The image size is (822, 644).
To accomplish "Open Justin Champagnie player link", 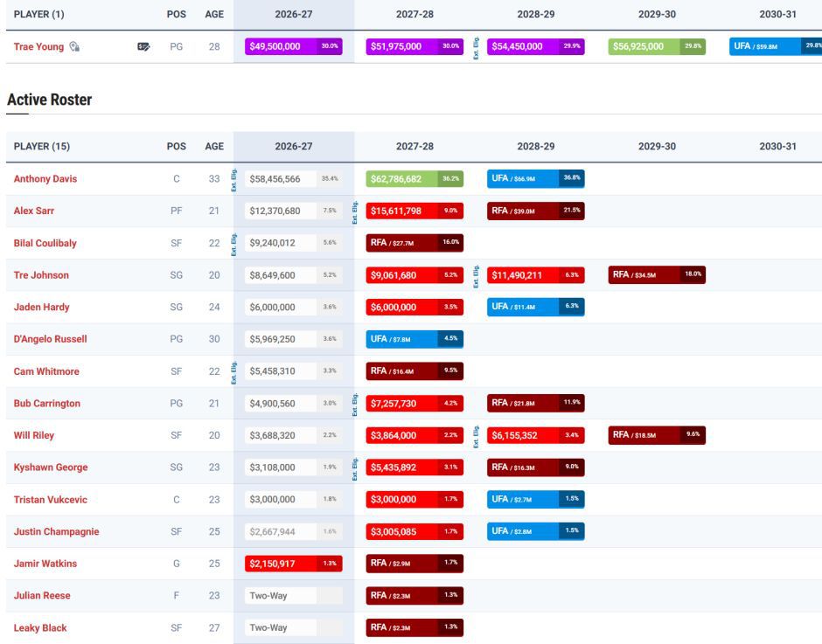I will [x=56, y=532].
